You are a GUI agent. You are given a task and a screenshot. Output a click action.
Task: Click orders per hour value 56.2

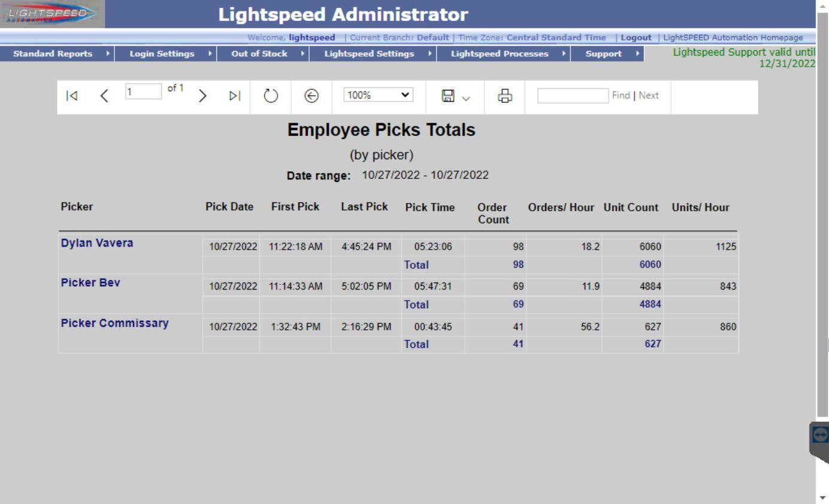[591, 327]
